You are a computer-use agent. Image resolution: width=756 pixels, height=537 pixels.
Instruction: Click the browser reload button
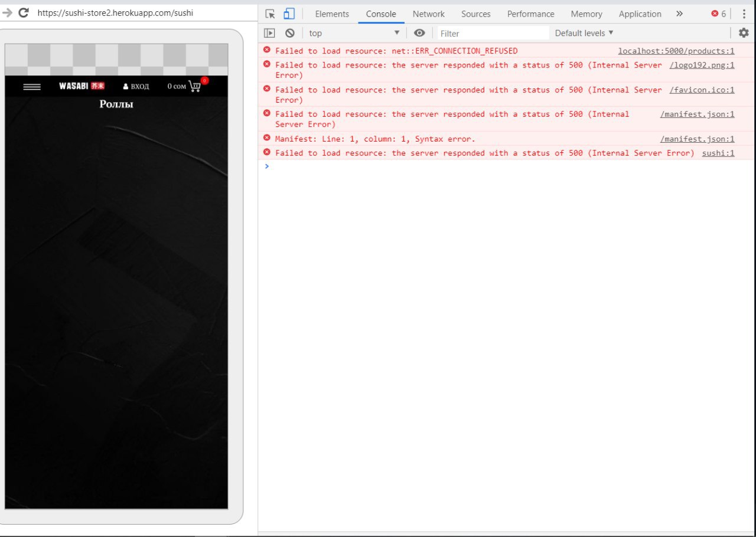(x=24, y=12)
